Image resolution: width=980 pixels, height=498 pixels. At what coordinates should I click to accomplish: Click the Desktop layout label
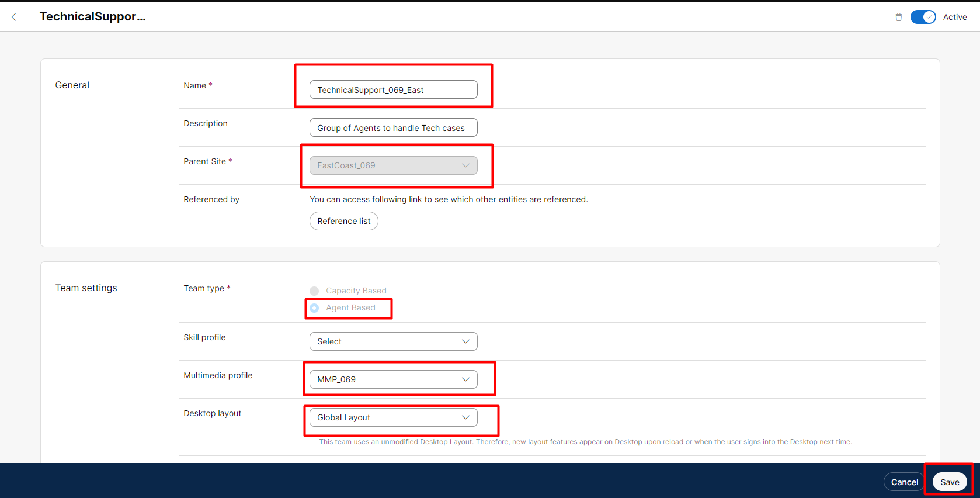(212, 413)
